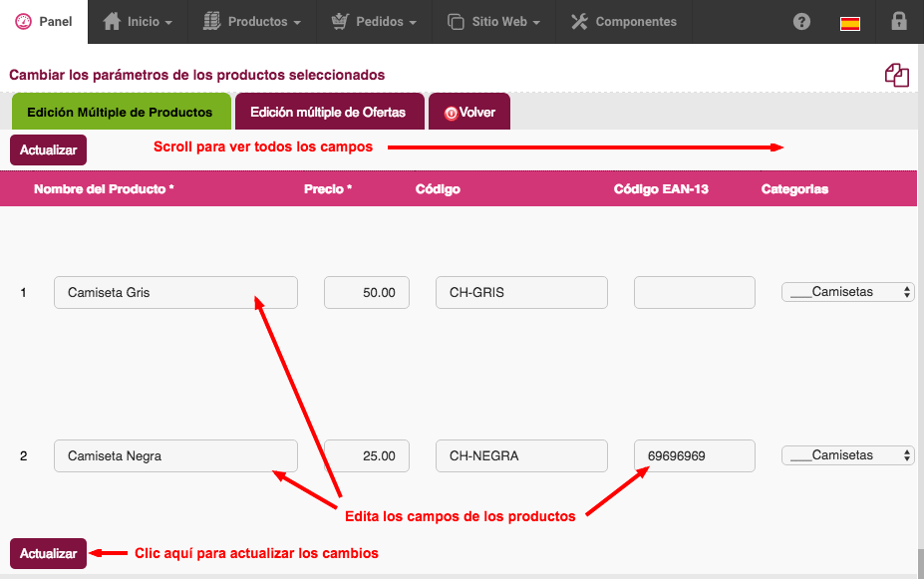
Task: Select Edición Múltiple de Productos tab
Action: [x=122, y=112]
